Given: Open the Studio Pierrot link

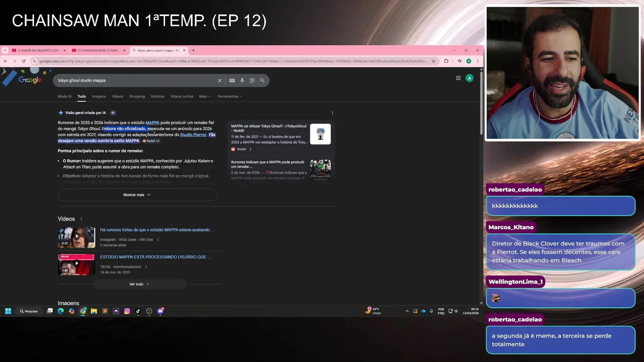Looking at the screenshot, I should [193, 135].
